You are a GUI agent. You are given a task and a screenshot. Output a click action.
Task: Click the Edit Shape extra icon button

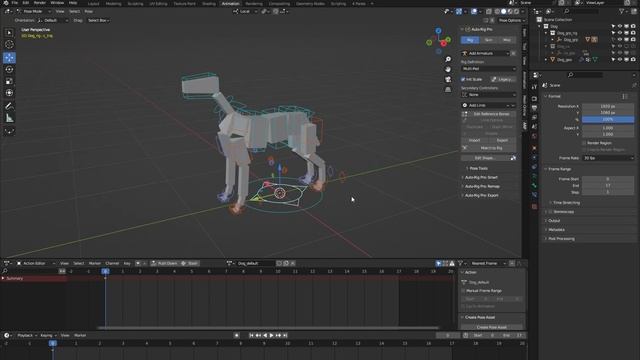[513, 158]
